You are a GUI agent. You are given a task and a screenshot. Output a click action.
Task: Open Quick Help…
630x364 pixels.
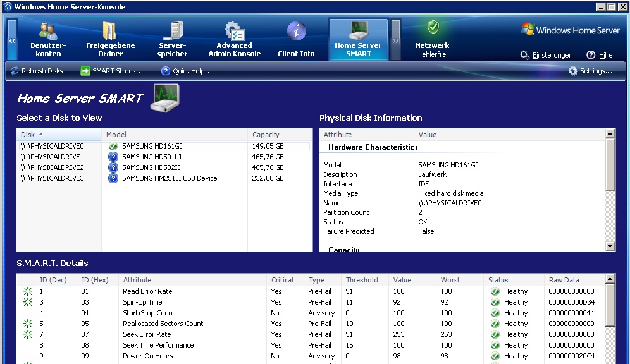point(187,71)
